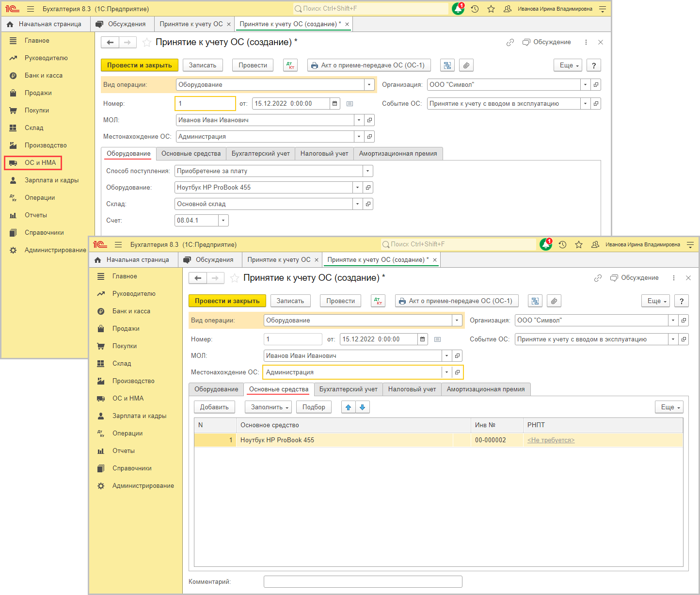The height and width of the screenshot is (595, 700).
Task: Open the three-dot menu in front window
Action: 674,278
